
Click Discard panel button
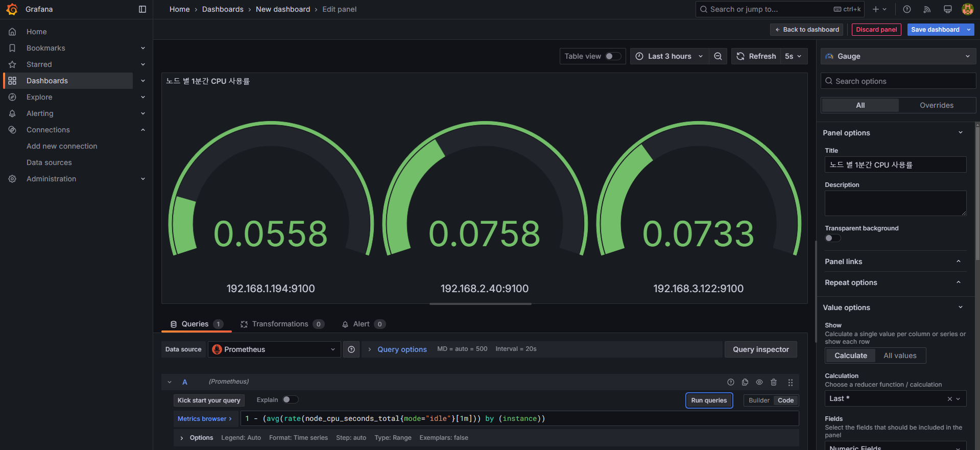(x=876, y=30)
